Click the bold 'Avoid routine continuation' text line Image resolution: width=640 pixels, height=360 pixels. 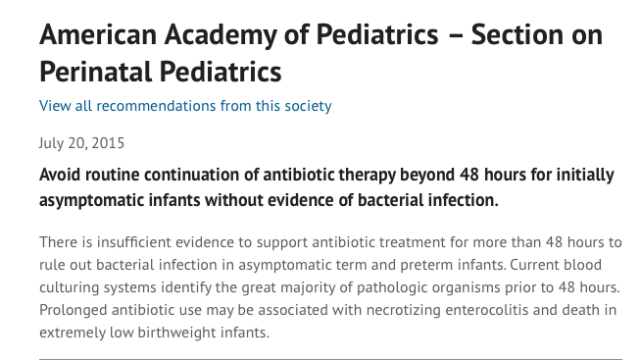(x=327, y=175)
